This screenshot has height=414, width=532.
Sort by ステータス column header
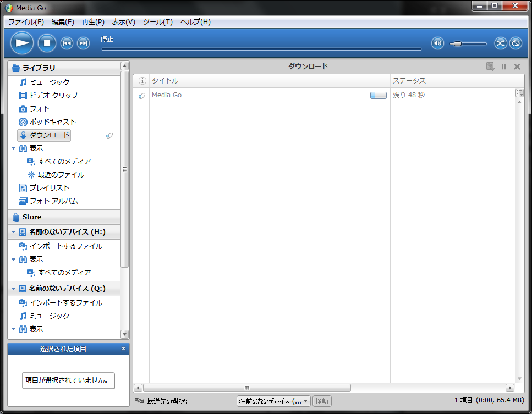coord(457,81)
